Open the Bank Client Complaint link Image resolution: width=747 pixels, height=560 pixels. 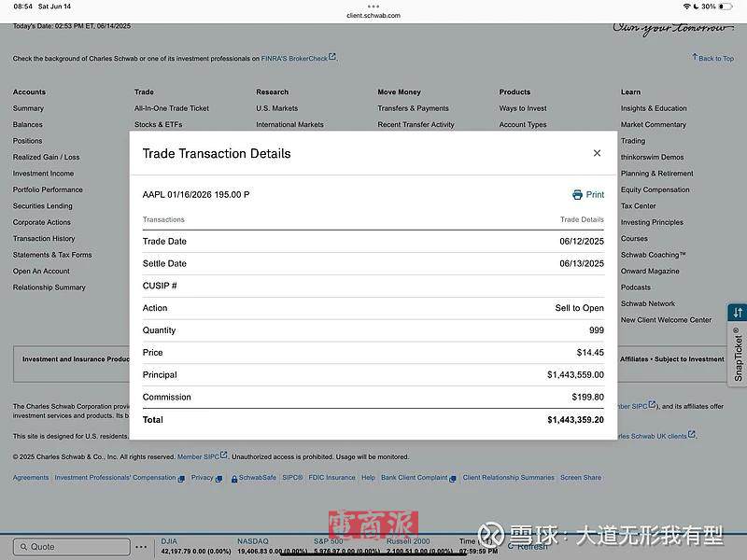(418, 478)
